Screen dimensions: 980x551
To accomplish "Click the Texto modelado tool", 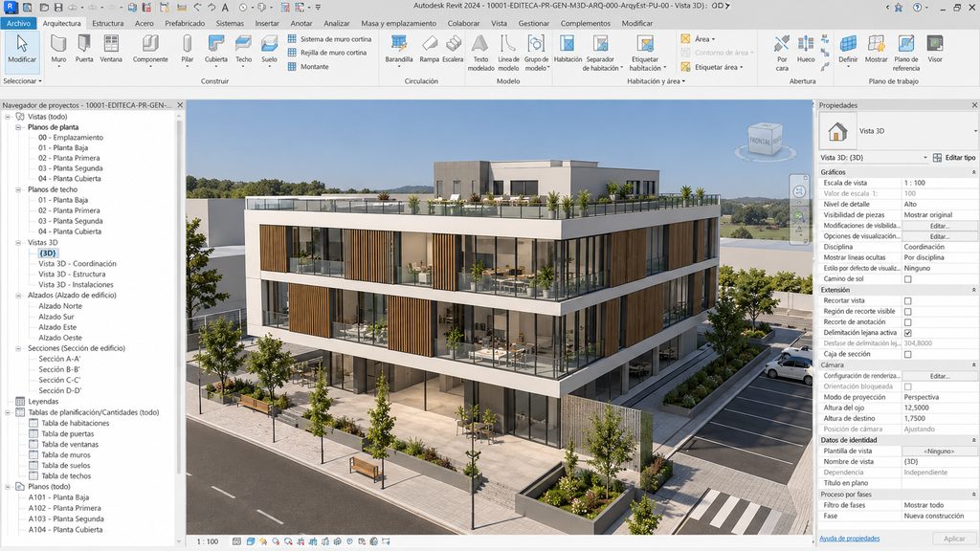I will point(480,54).
